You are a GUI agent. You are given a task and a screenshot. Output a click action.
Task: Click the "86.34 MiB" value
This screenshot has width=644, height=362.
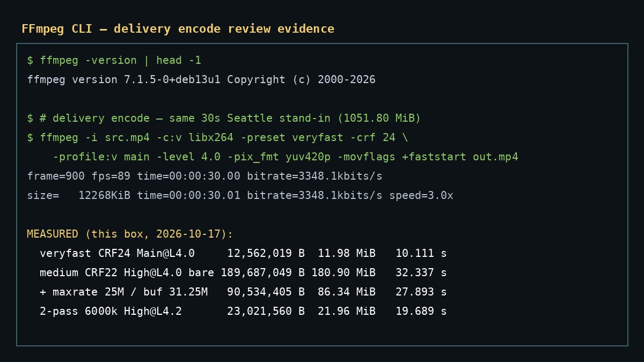click(347, 292)
